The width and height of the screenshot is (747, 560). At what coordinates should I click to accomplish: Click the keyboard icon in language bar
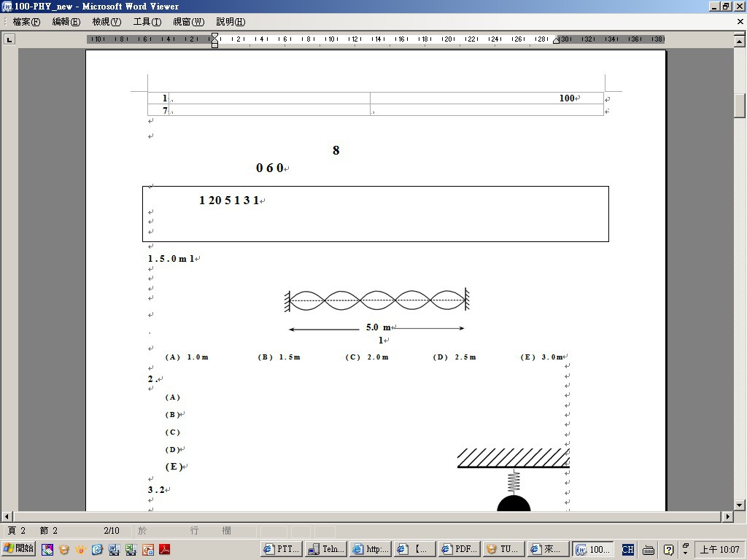(649, 549)
